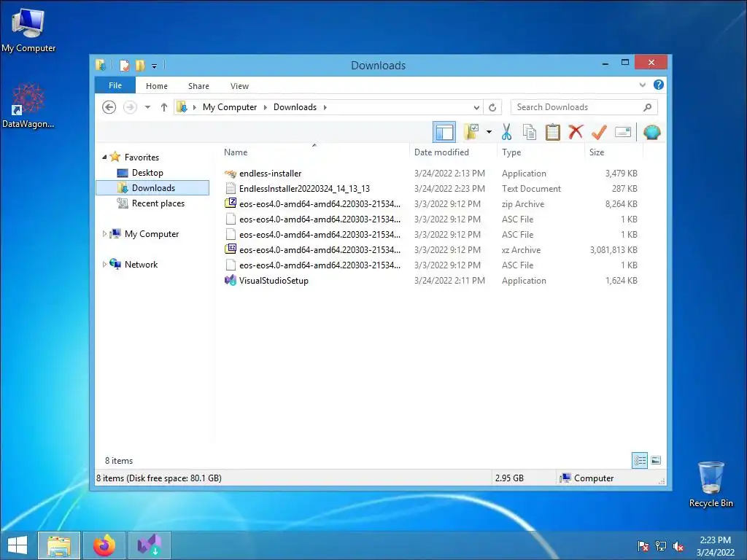Expand the ribbon with the chevron

pyautogui.click(x=642, y=85)
